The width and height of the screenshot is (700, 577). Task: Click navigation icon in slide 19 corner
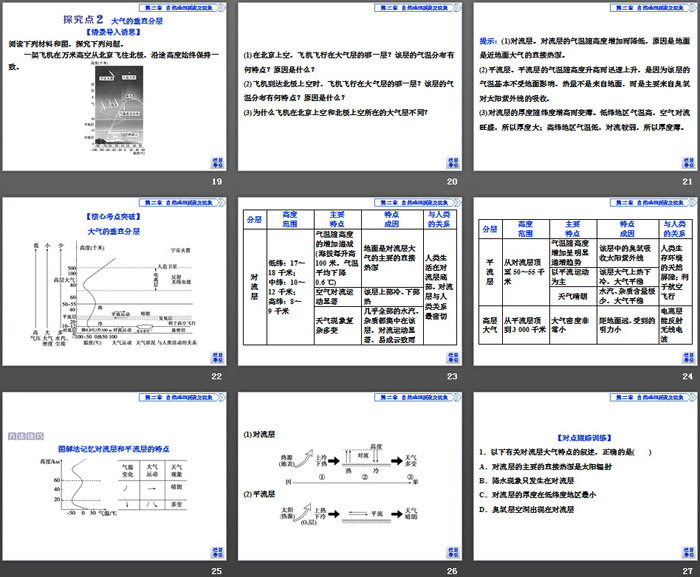click(x=217, y=163)
